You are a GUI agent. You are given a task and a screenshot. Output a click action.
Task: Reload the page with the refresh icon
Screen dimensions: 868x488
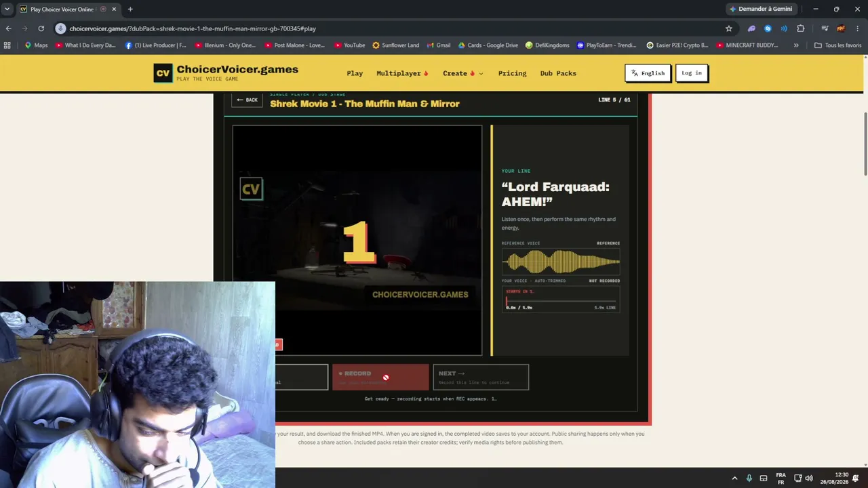(x=41, y=28)
